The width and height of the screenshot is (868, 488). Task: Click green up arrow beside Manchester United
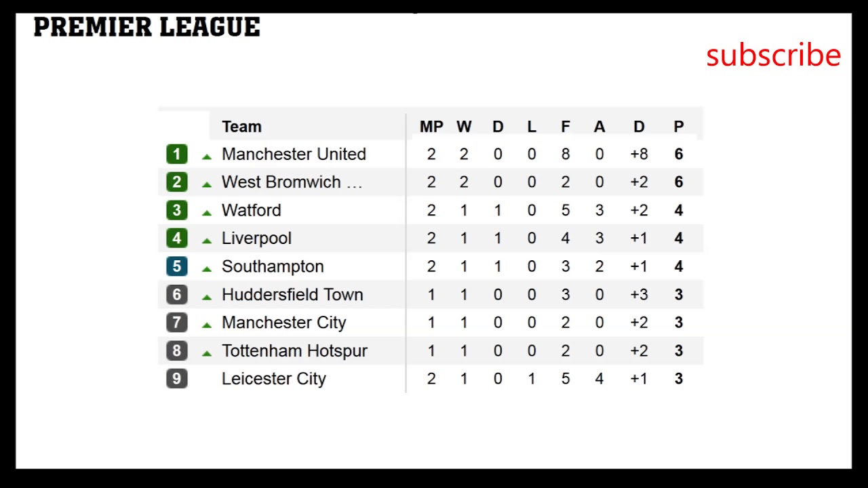click(207, 157)
